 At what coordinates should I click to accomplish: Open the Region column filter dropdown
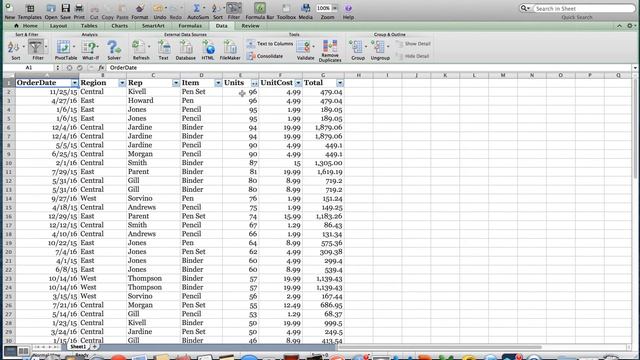122,83
